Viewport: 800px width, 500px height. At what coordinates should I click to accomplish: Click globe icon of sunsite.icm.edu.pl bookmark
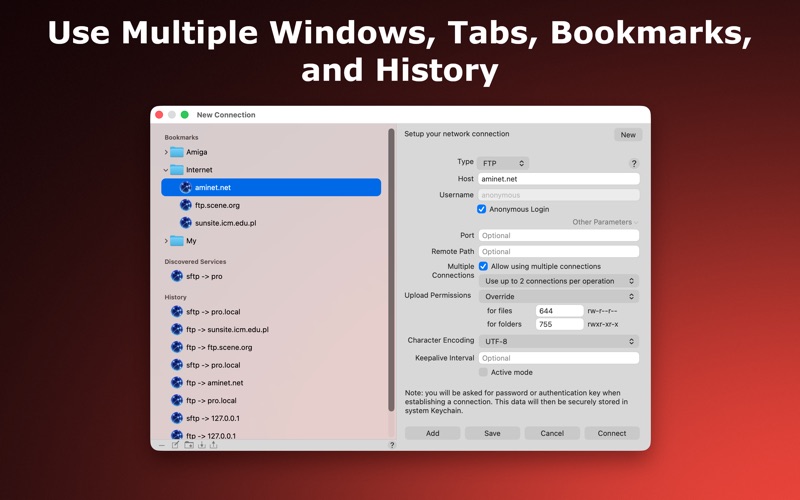(x=186, y=223)
